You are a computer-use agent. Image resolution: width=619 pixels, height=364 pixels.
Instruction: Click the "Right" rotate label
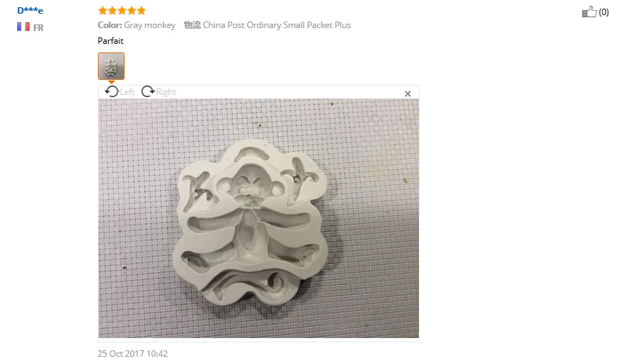166,92
